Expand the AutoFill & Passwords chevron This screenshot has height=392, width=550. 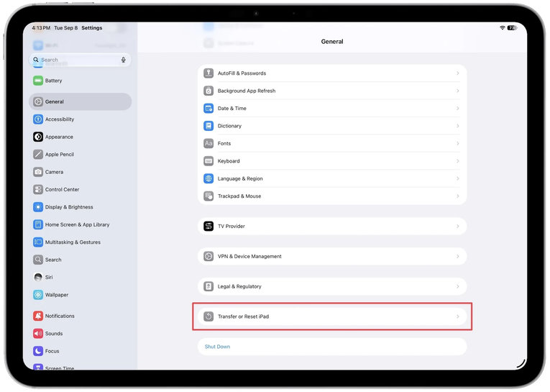pyautogui.click(x=458, y=73)
